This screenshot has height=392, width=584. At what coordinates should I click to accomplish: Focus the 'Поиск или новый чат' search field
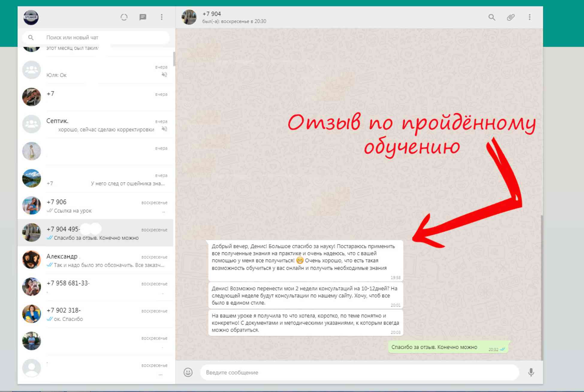pos(96,37)
